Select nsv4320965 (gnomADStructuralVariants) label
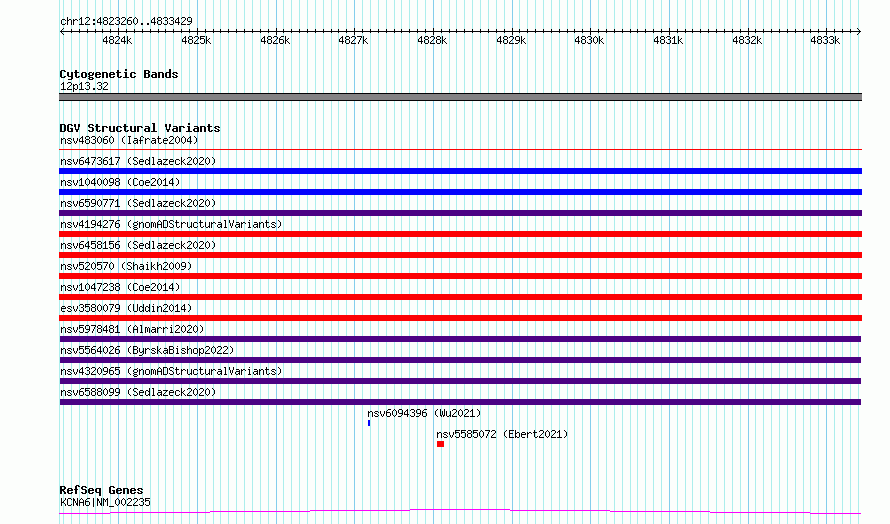 [x=171, y=371]
